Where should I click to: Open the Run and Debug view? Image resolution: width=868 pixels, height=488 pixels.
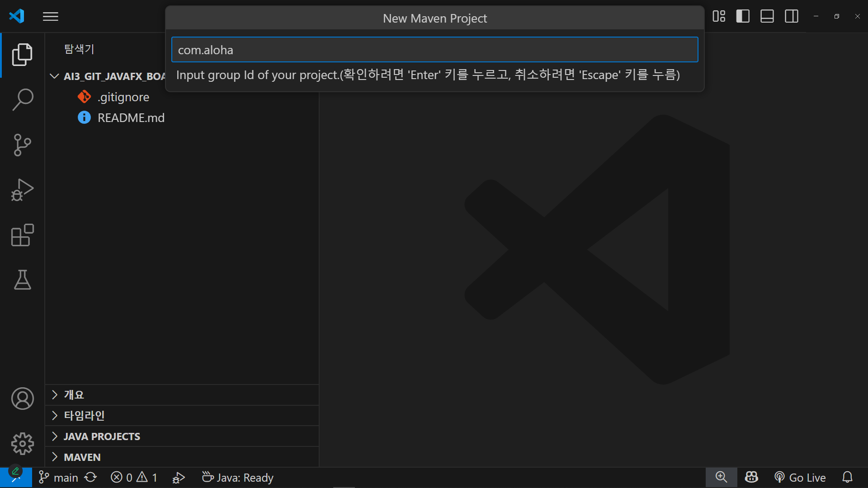point(22,190)
